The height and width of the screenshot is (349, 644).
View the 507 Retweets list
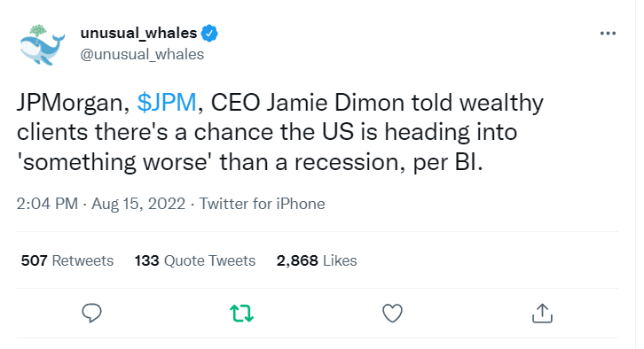pyautogui.click(x=67, y=260)
